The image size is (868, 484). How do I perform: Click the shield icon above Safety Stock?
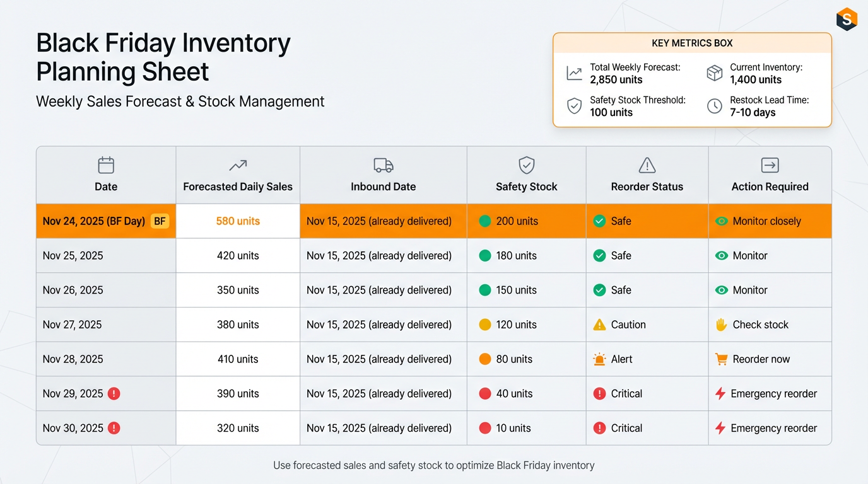pos(526,164)
